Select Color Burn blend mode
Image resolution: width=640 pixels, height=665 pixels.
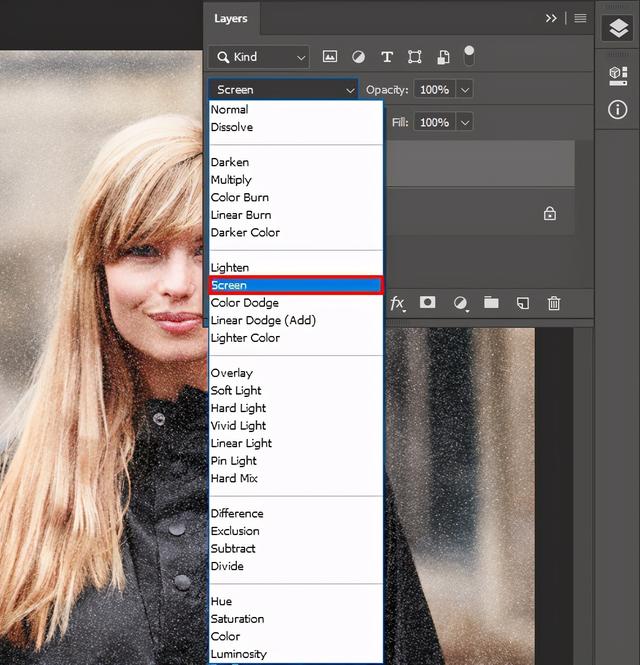[x=296, y=197]
